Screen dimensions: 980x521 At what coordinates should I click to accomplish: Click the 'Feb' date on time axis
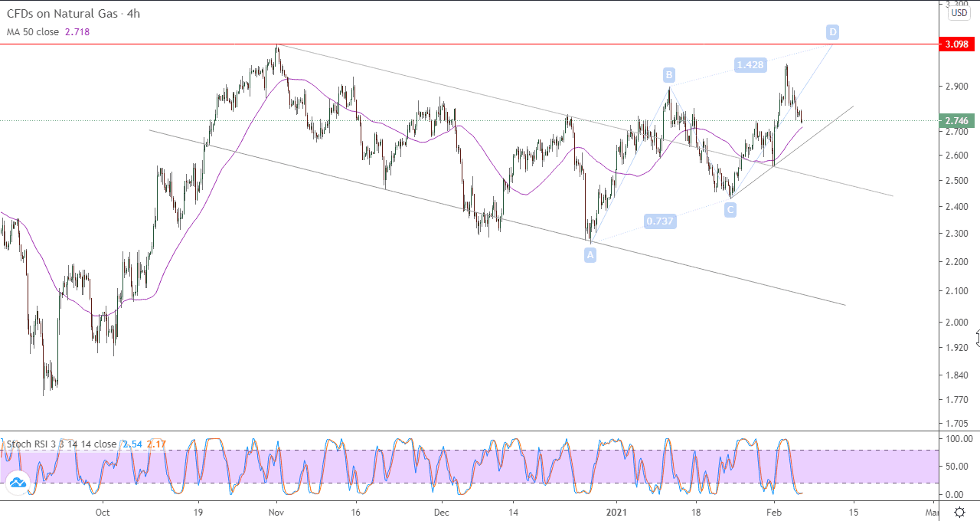point(774,512)
